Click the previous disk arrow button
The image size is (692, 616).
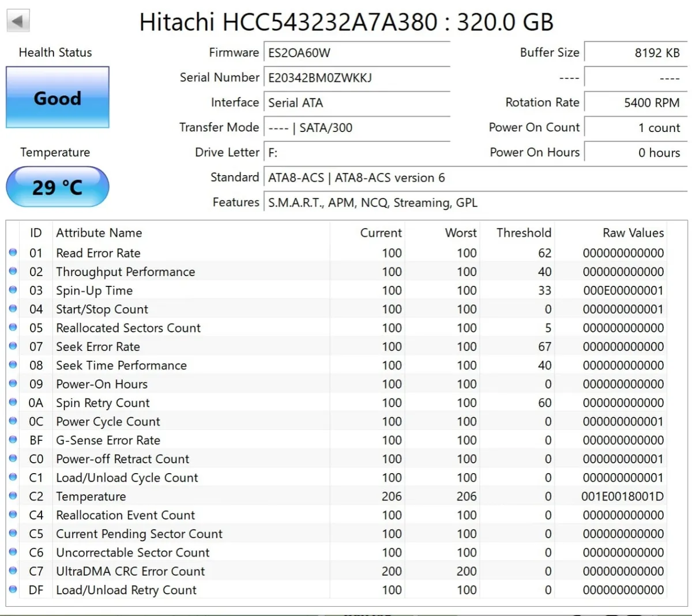click(18, 21)
